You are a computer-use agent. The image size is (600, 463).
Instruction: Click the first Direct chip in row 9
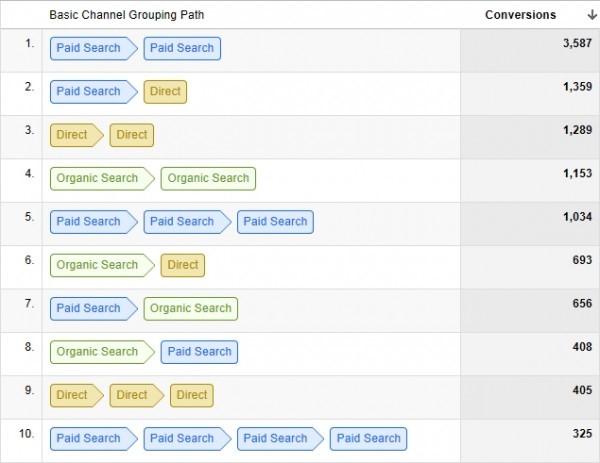click(77, 395)
